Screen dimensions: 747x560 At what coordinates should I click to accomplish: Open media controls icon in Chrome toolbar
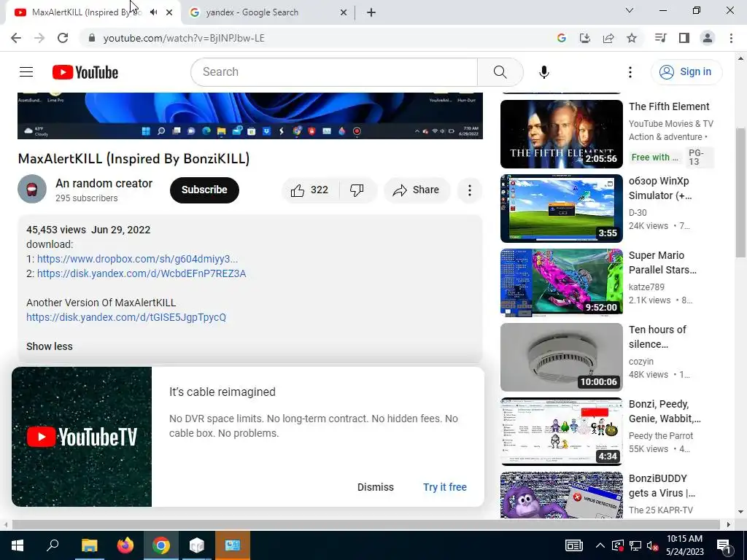[660, 38]
